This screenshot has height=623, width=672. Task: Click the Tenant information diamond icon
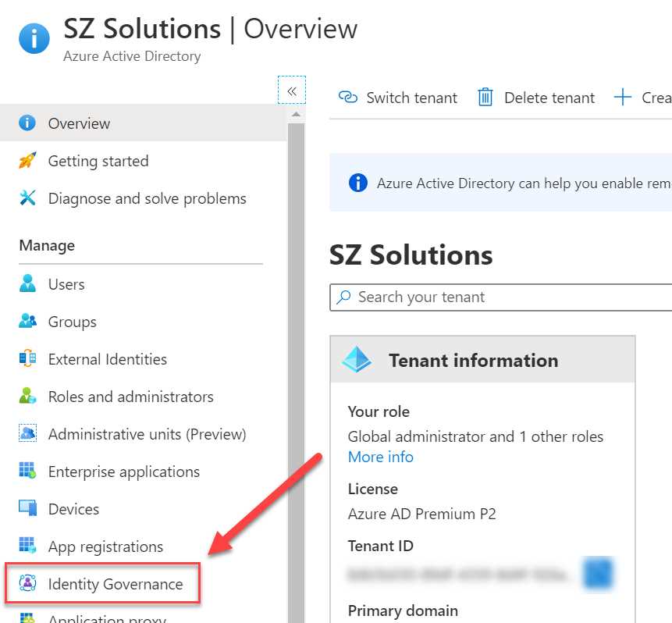pyautogui.click(x=360, y=360)
